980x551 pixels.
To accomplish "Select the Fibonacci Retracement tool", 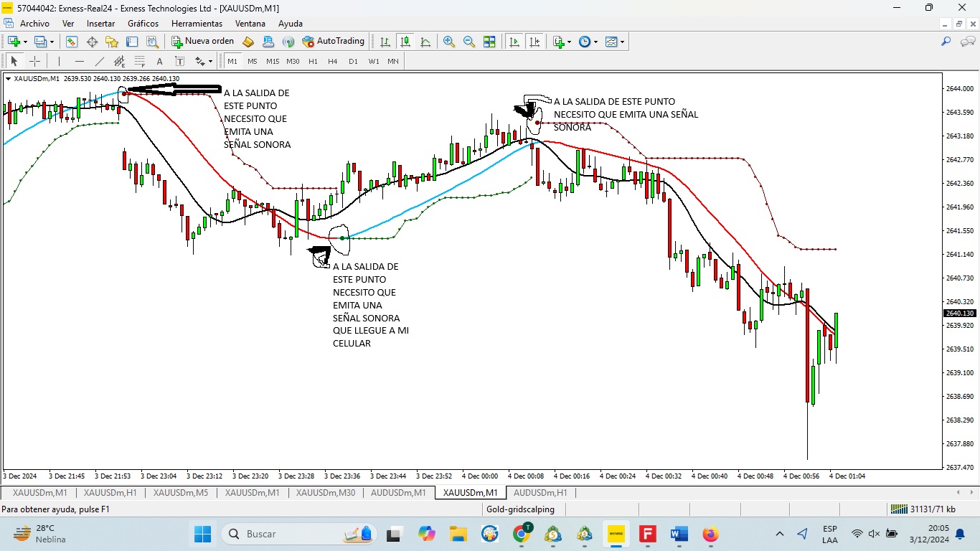I will 139,61.
